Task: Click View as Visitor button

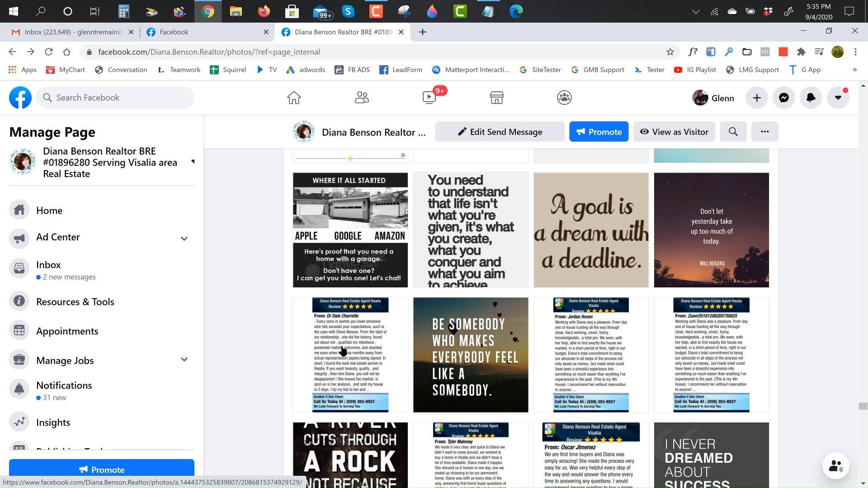Action: click(674, 131)
